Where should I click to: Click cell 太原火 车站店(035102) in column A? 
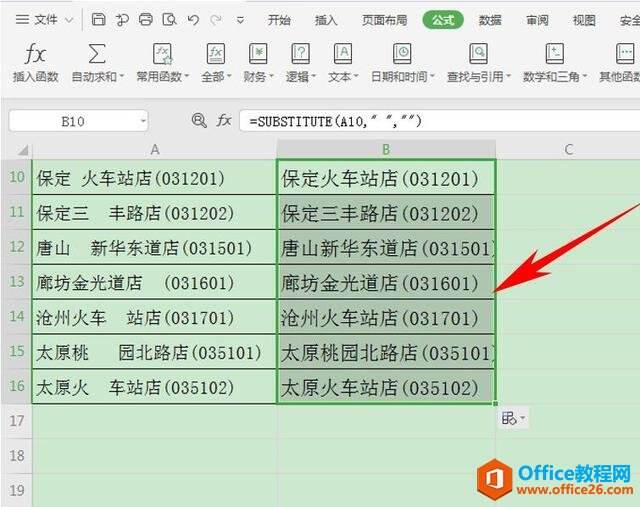154,387
